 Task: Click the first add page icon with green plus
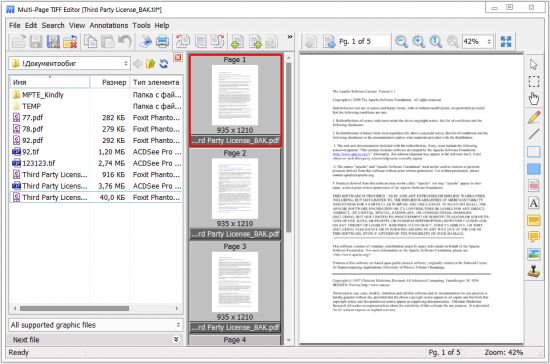pyautogui.click(x=237, y=42)
